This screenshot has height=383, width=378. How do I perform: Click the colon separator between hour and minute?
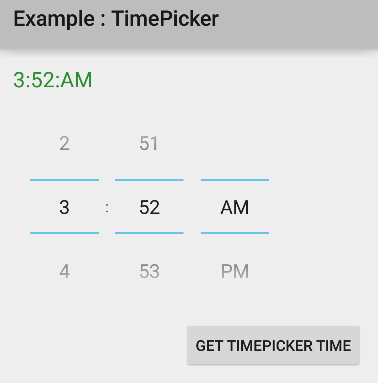point(107,208)
